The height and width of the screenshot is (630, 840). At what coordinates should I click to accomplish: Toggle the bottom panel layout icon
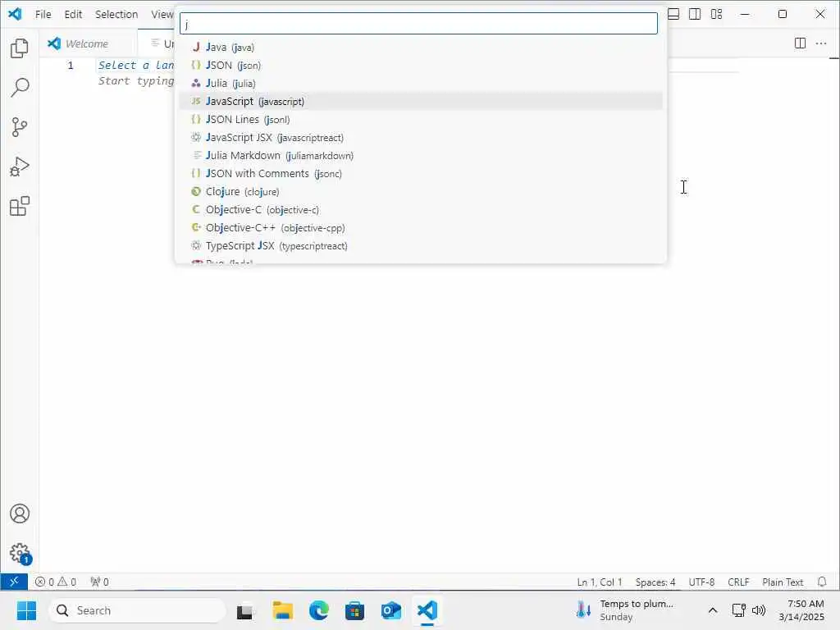click(673, 14)
